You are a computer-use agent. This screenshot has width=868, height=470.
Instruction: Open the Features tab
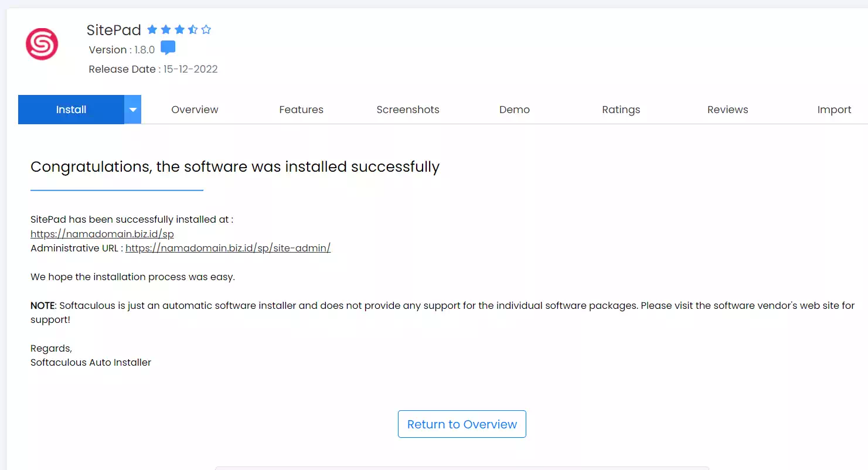301,110
